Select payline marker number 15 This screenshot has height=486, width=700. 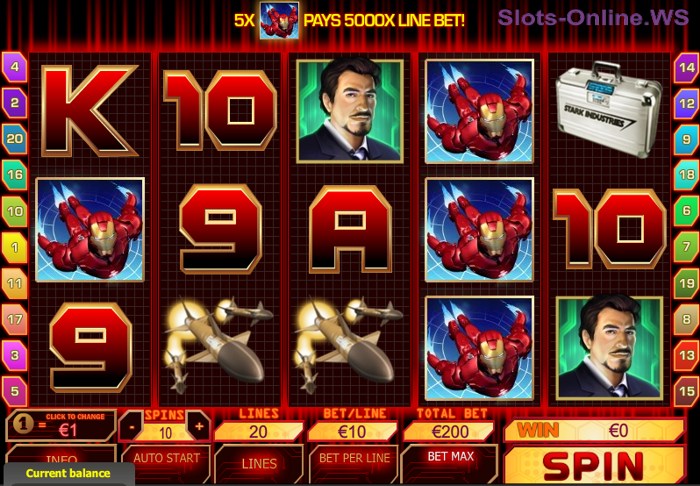tap(687, 391)
